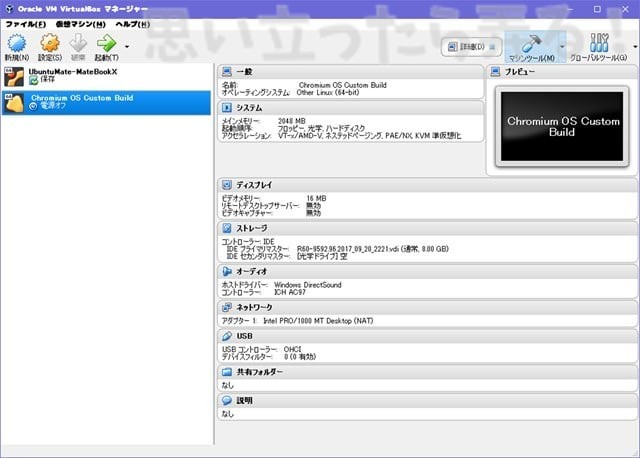640x458 pixels.
Task: Click the 16 MB video memory value
Action: click(316, 198)
